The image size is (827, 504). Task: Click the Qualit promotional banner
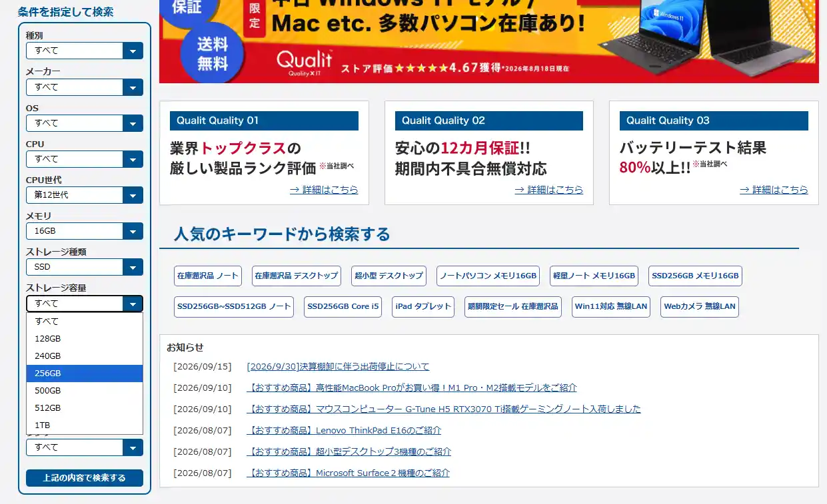(489, 41)
